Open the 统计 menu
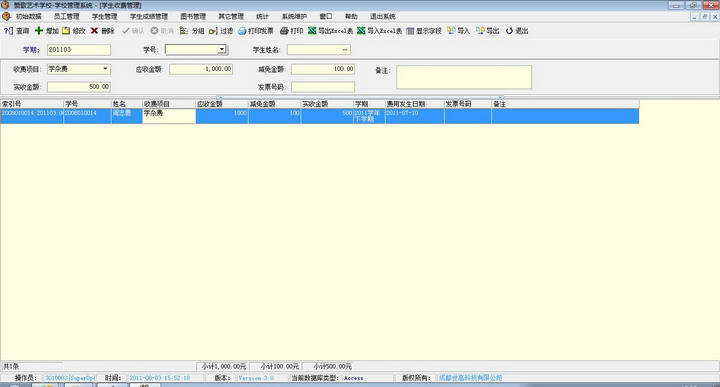 262,16
